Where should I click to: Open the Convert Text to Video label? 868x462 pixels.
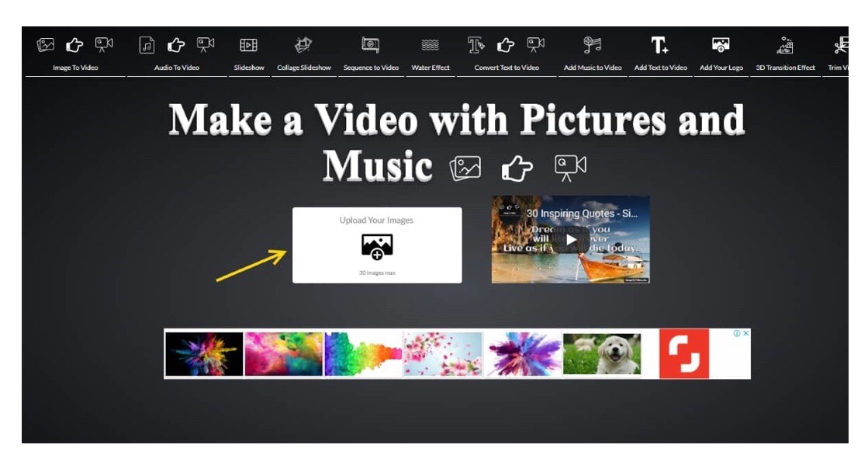[507, 68]
